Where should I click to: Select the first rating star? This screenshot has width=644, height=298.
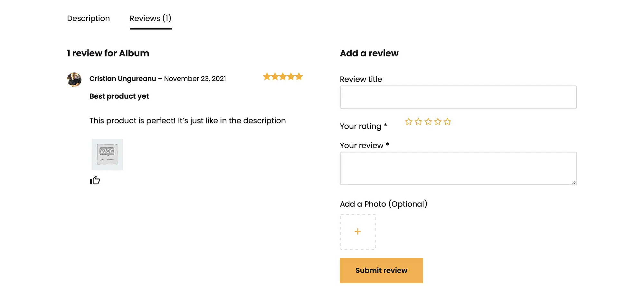(x=409, y=121)
